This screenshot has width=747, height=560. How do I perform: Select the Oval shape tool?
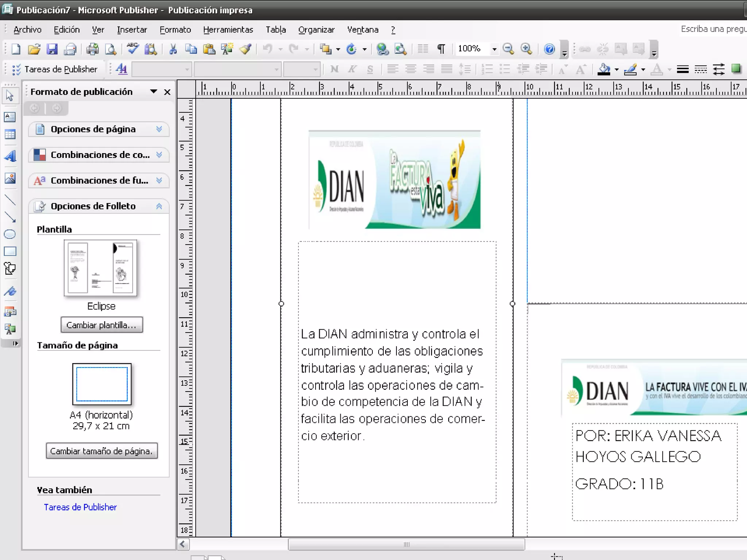tap(10, 234)
